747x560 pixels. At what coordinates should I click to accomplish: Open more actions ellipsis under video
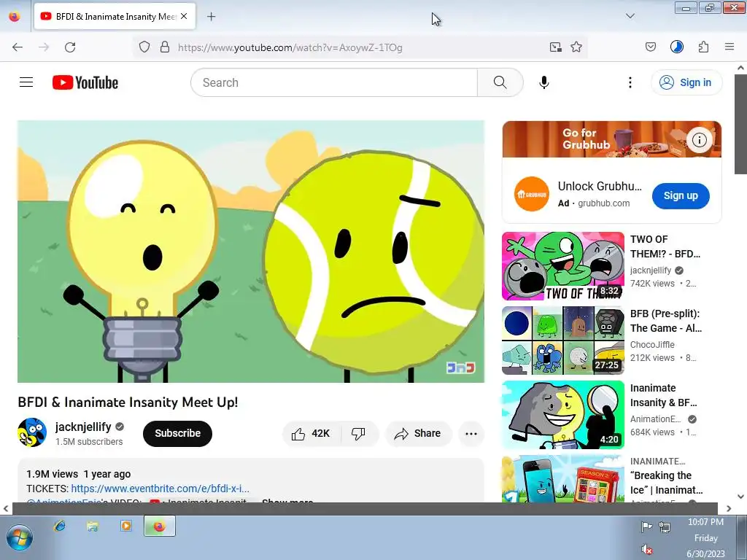[x=471, y=433]
